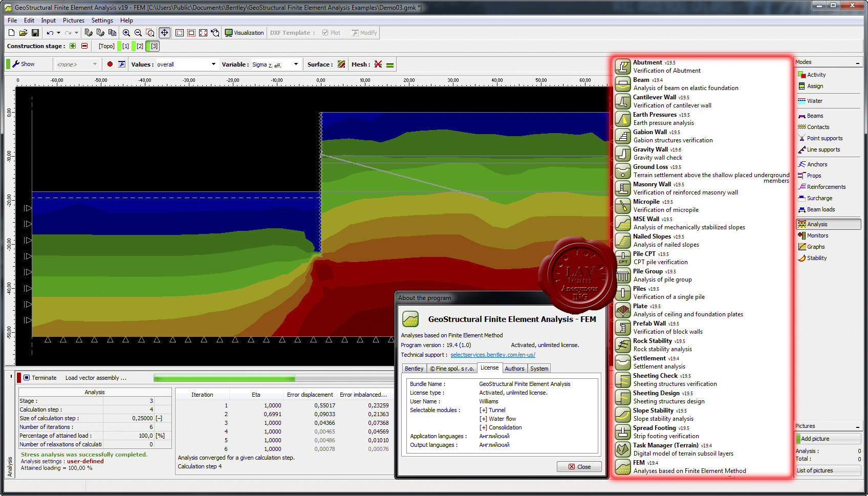Viewport: 868px width, 496px height.
Task: Click the List of pictures button
Action: click(828, 470)
